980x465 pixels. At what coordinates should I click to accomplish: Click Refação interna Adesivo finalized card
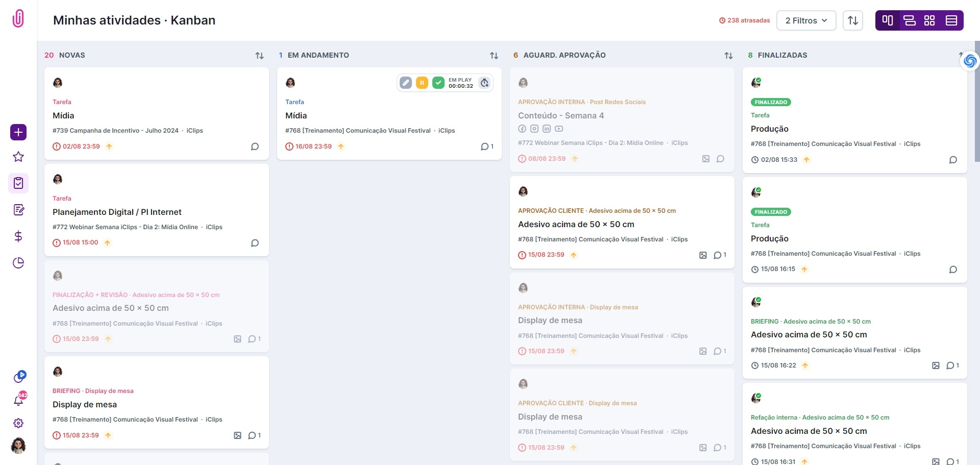coord(855,424)
